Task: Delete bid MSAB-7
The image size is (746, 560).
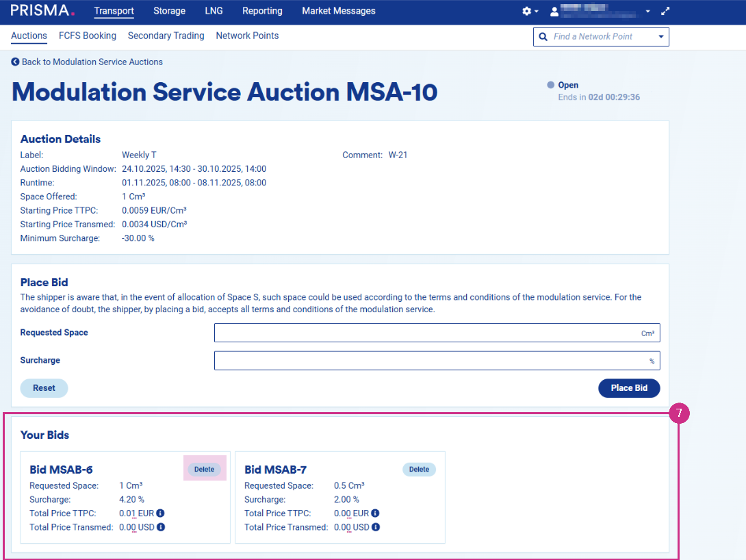Action: click(419, 470)
